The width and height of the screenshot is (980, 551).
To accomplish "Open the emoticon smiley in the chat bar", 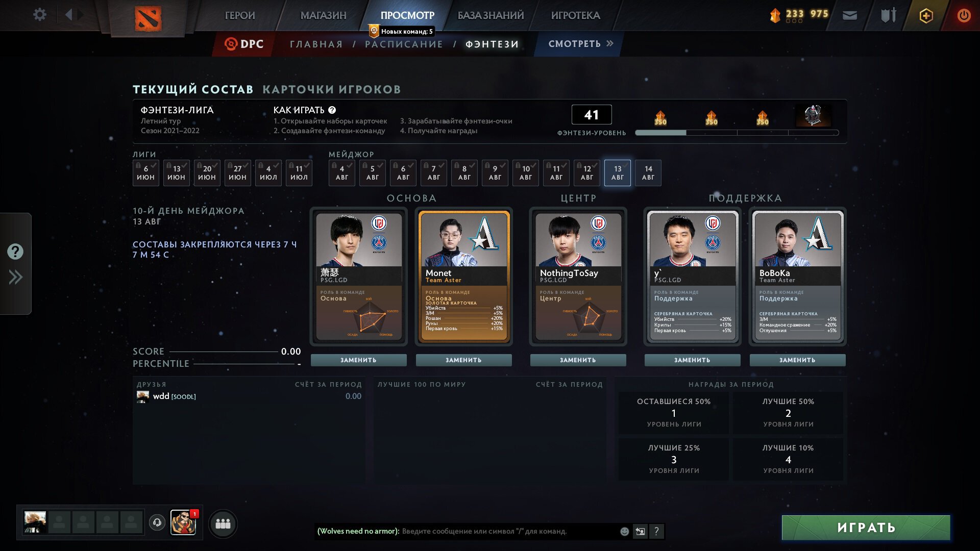I will 624,531.
